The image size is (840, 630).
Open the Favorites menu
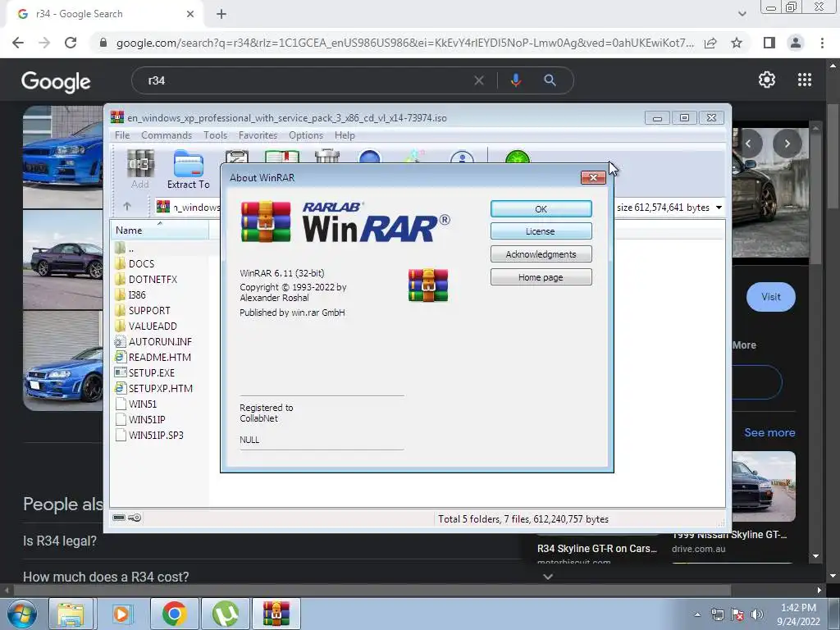[x=258, y=135]
